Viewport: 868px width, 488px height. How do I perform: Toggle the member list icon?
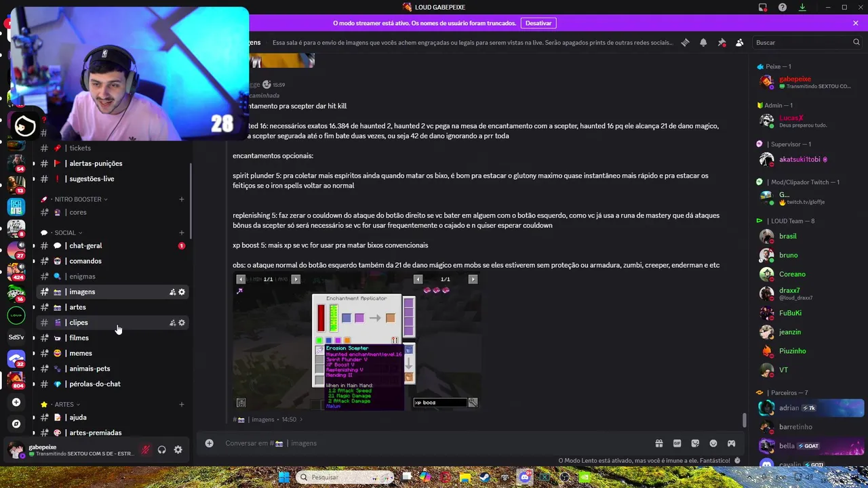(x=739, y=42)
